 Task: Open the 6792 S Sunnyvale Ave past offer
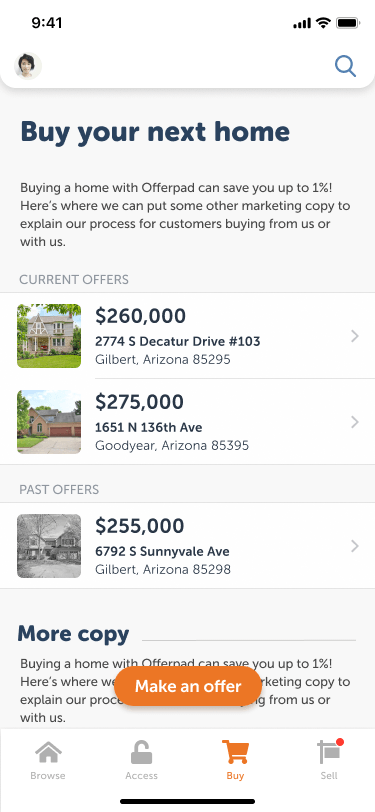tap(188, 546)
